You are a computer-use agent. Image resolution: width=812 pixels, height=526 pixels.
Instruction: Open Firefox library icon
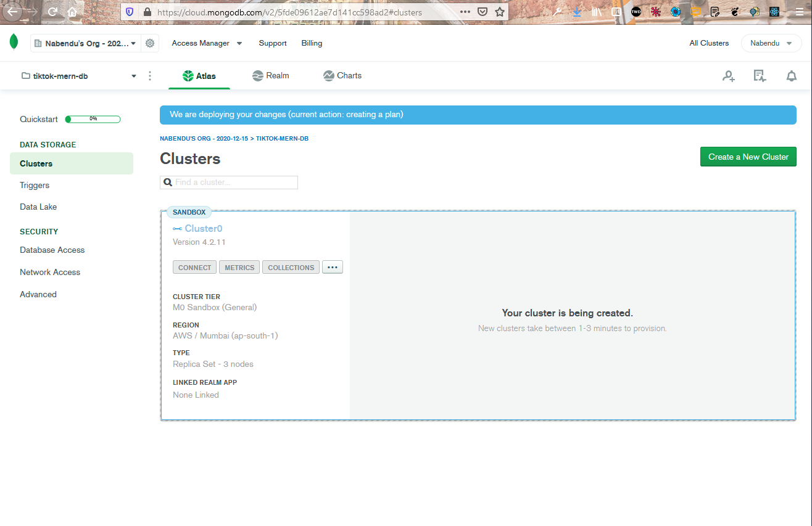click(x=597, y=12)
